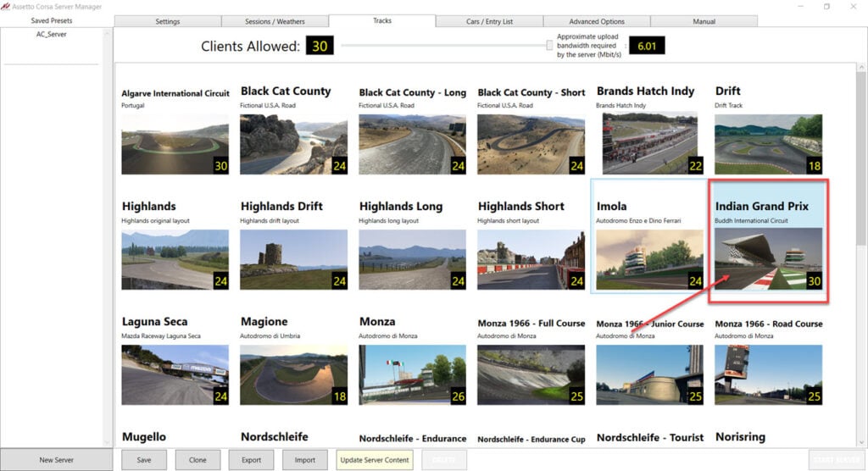This screenshot has width=868, height=471.
Task: Click the Saved Presets header
Action: pos(52,20)
